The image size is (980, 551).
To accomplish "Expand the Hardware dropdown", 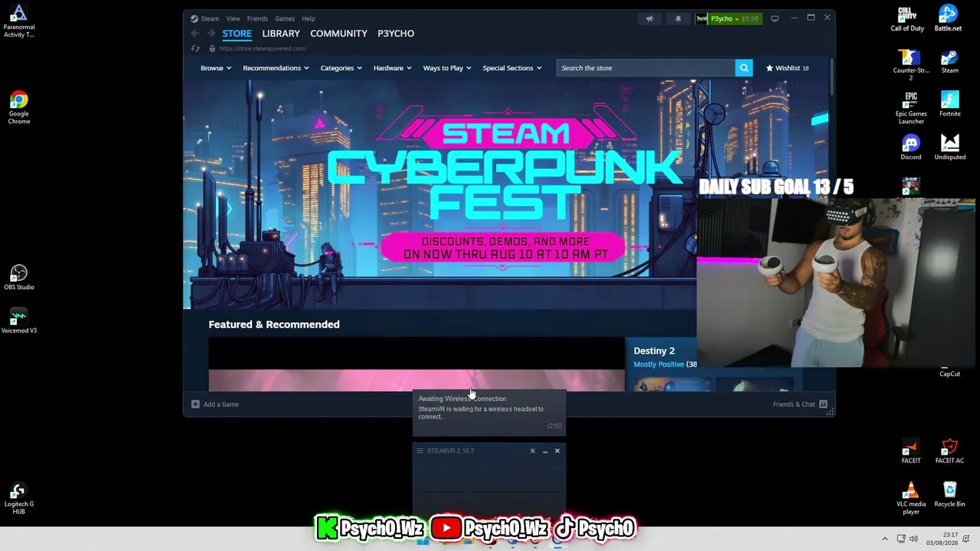I will click(x=392, y=68).
